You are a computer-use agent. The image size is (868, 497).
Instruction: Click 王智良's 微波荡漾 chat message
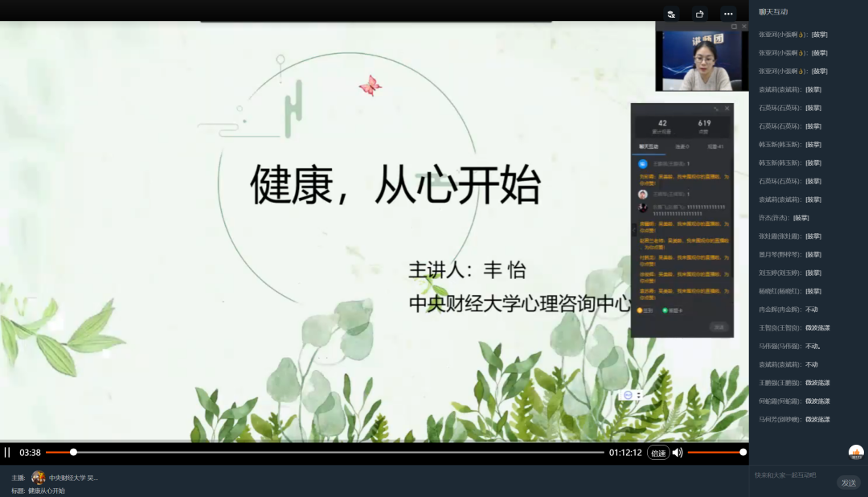click(x=794, y=327)
